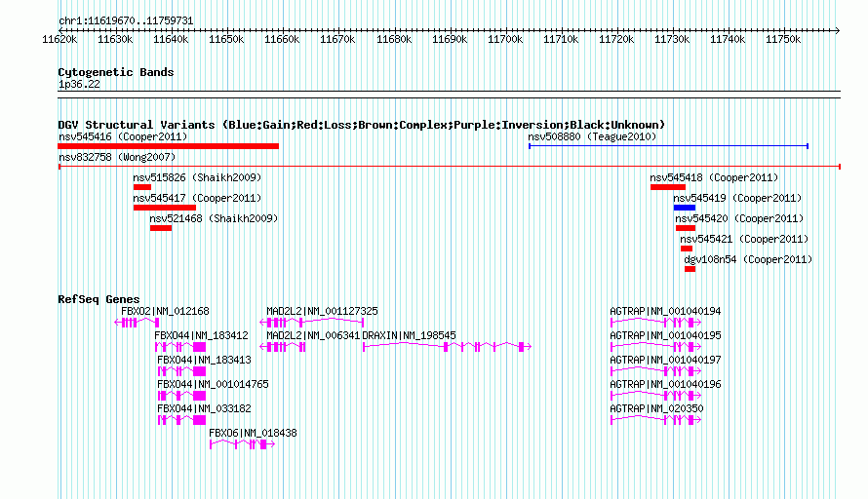This screenshot has height=499, width=868.
Task: Select the blue nsv545419 gain bar
Action: pos(685,208)
